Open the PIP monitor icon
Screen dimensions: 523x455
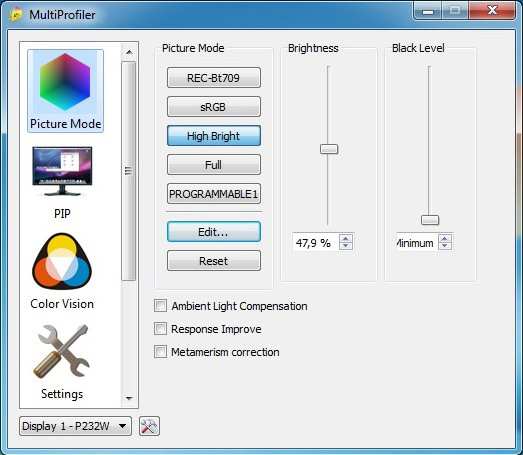[62, 171]
